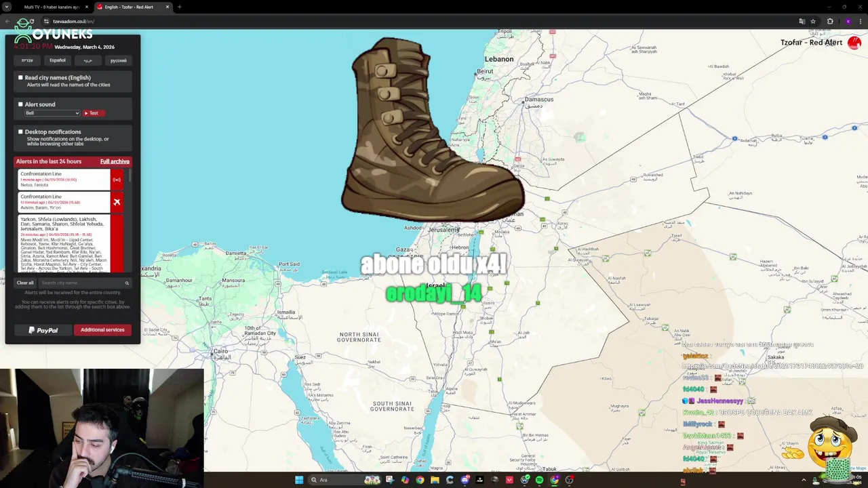This screenshot has width=868, height=488.
Task: Click the alerts list scrollbar
Action: tap(129, 176)
